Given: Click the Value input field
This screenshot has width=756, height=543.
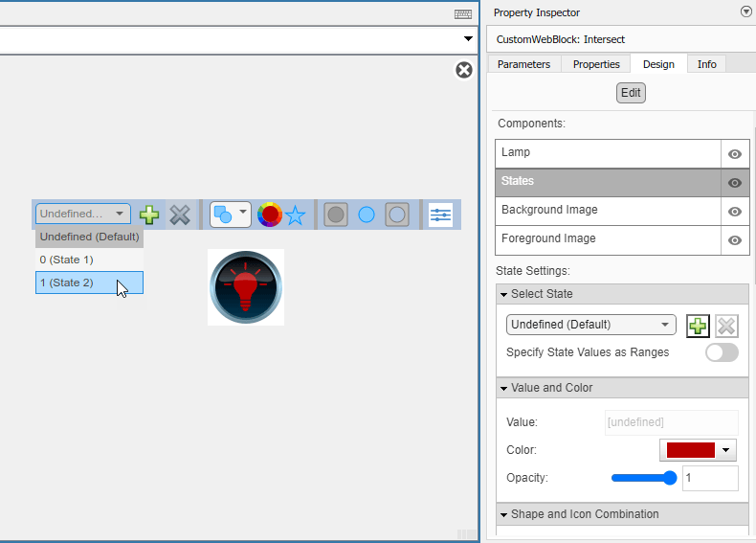Looking at the screenshot, I should pyautogui.click(x=671, y=422).
